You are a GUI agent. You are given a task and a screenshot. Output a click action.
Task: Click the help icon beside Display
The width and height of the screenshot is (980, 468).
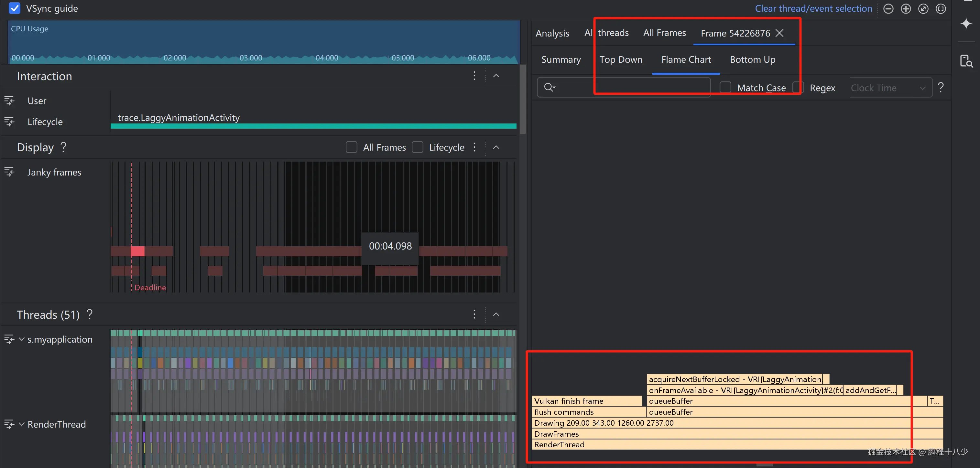63,147
